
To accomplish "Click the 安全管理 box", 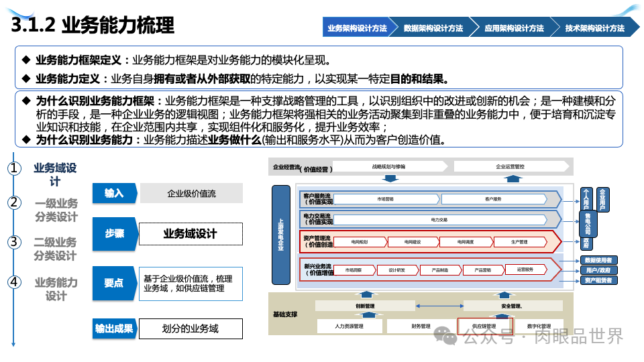I will click(513, 306).
